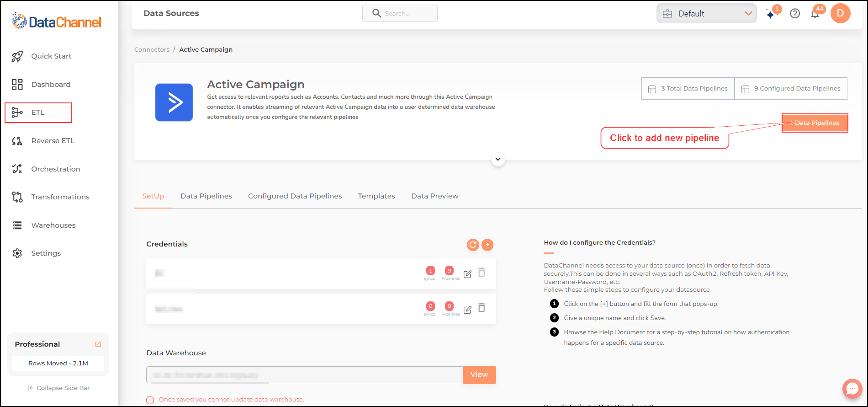The width and height of the screenshot is (868, 407).
Task: Edit the first credential row
Action: [x=467, y=274]
